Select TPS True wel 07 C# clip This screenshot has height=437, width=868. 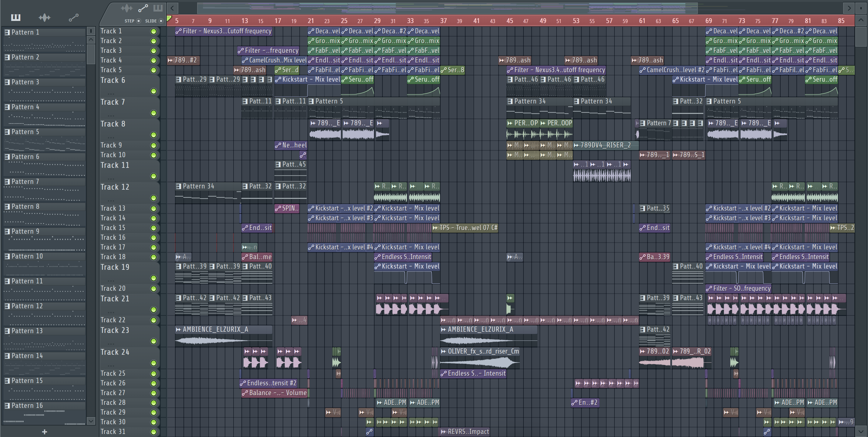(465, 228)
